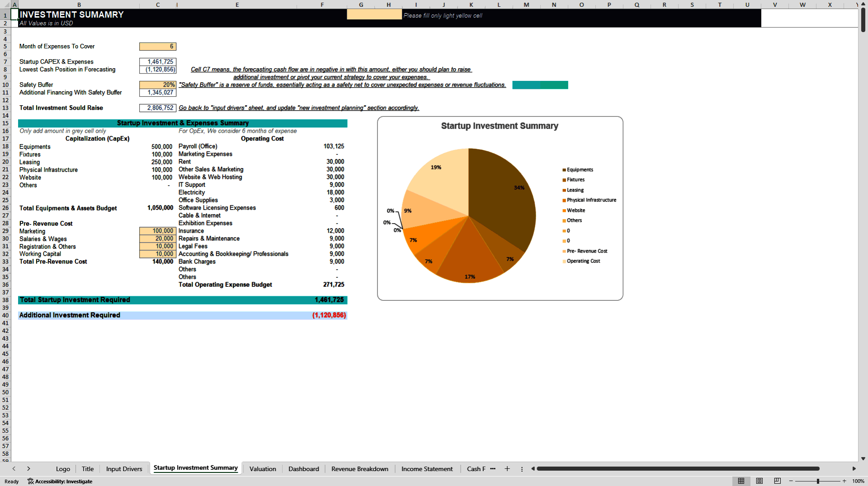
Task: Click the horizontal scrollbar thumb
Action: [x=678, y=469]
